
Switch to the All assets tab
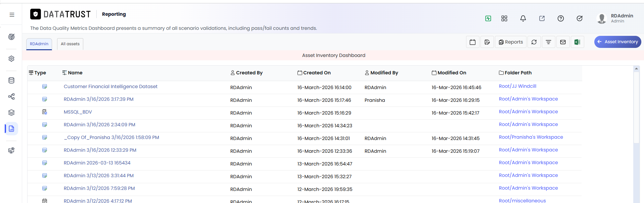point(70,44)
